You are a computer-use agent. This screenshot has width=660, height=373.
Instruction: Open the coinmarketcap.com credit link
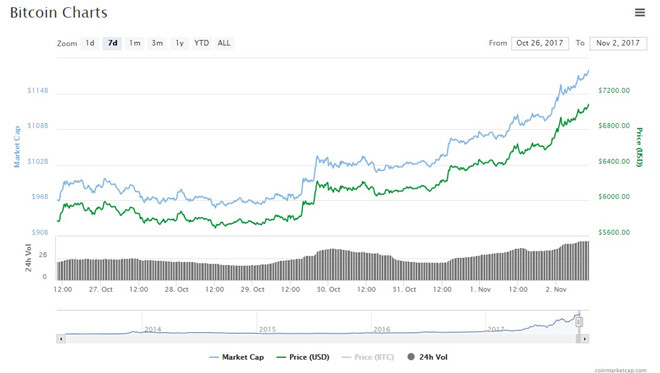click(620, 370)
